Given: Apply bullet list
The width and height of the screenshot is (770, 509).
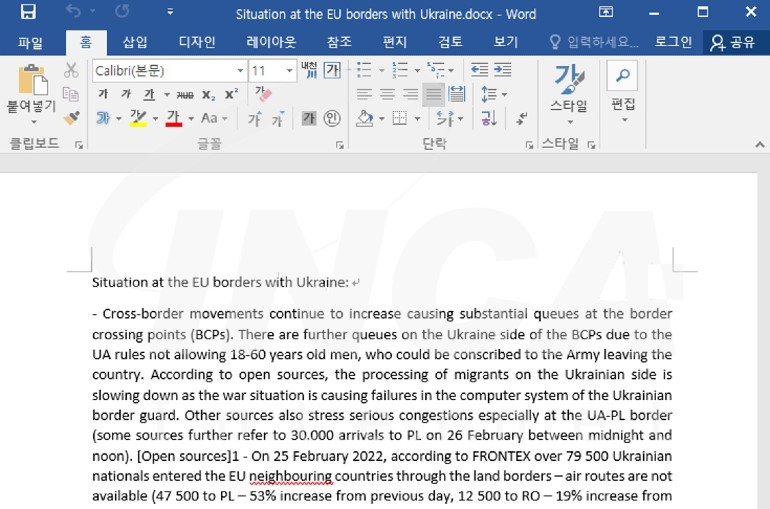Looking at the screenshot, I should click(364, 70).
